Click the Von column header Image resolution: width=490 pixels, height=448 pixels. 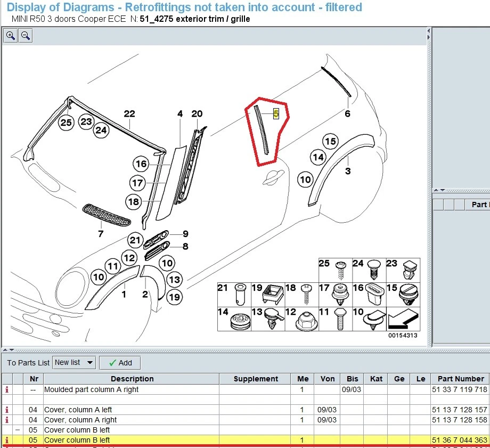coord(327,379)
